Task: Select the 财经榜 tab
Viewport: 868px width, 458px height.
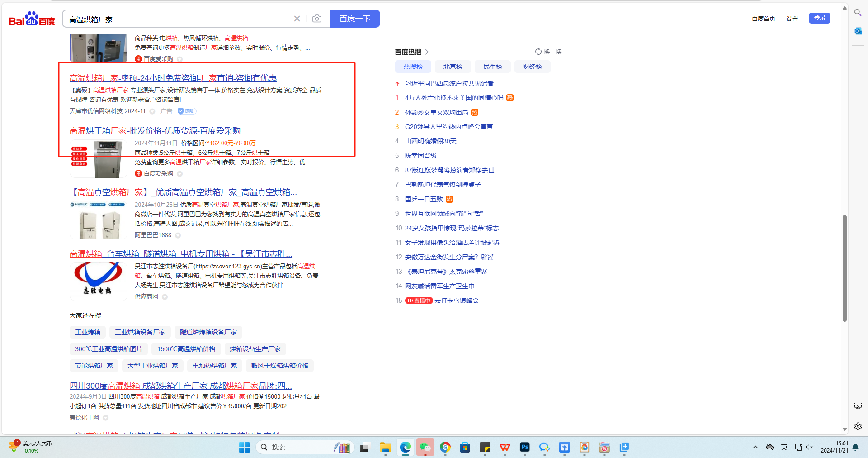Action: [532, 67]
